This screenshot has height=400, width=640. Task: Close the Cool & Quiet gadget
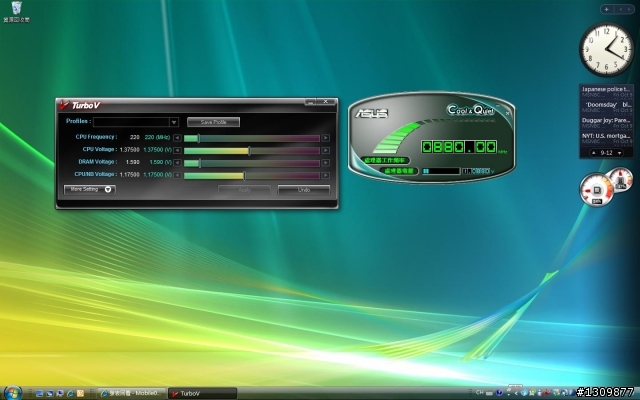coord(507,113)
